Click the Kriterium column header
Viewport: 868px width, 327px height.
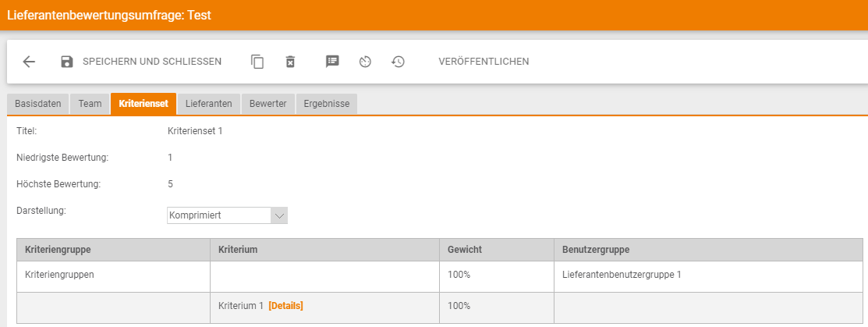(239, 250)
